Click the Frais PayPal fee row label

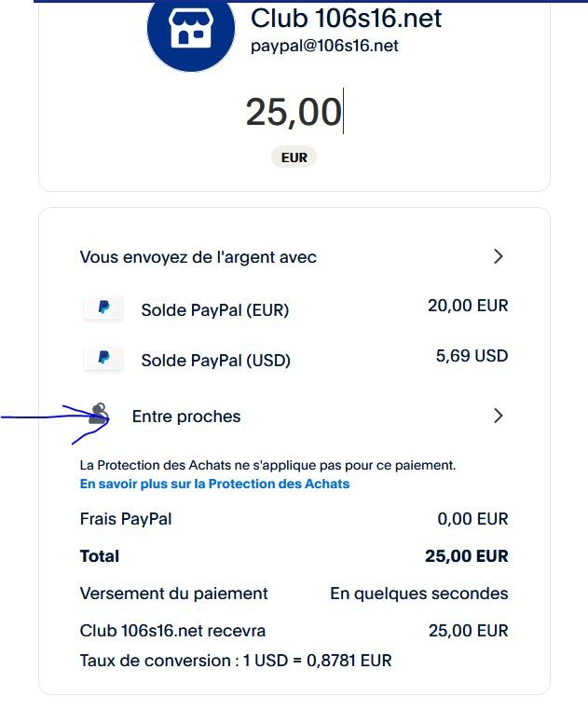pos(126,519)
